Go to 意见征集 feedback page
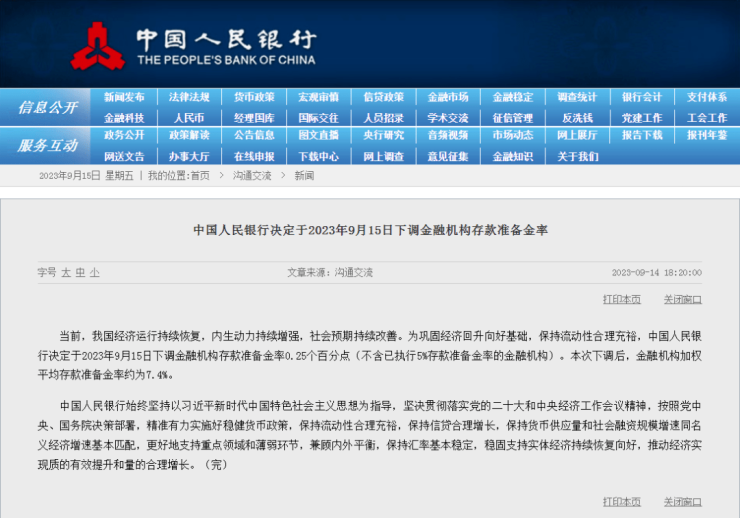The image size is (740, 518). 448,156
